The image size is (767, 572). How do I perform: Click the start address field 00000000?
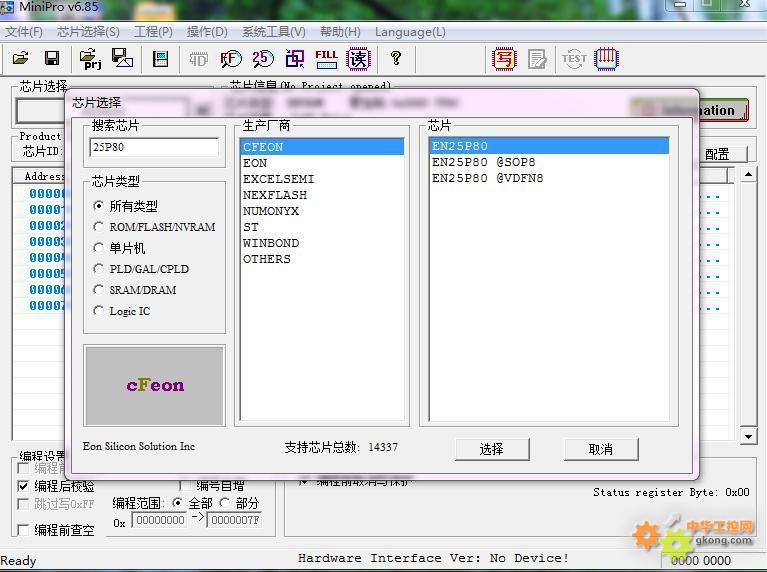click(160, 520)
